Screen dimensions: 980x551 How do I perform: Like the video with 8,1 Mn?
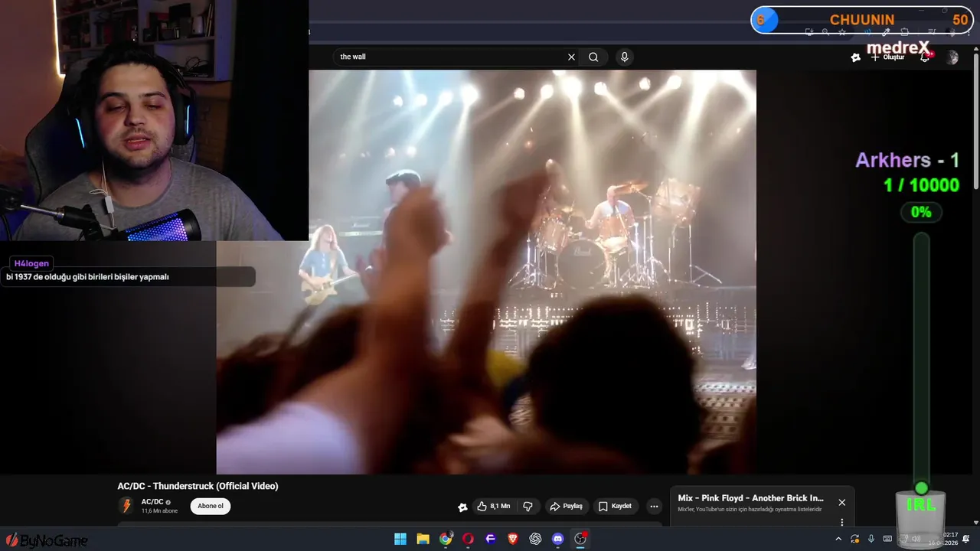pyautogui.click(x=494, y=506)
